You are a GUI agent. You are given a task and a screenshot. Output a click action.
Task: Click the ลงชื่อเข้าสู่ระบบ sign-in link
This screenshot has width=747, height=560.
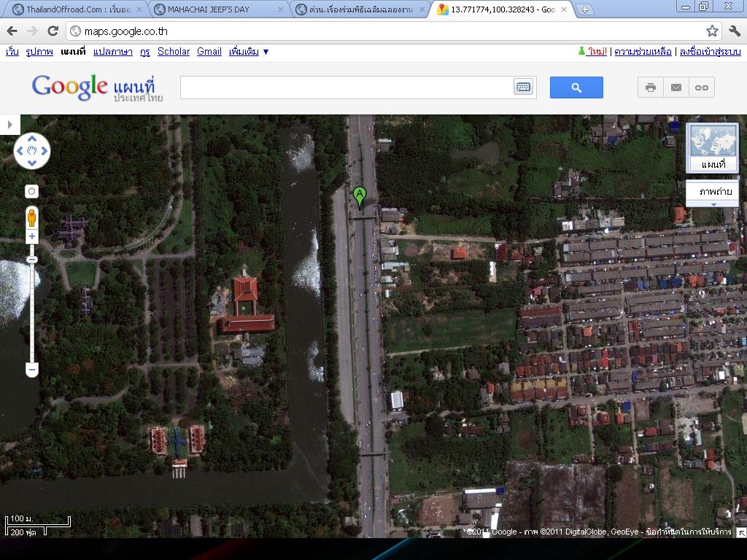pos(710,52)
